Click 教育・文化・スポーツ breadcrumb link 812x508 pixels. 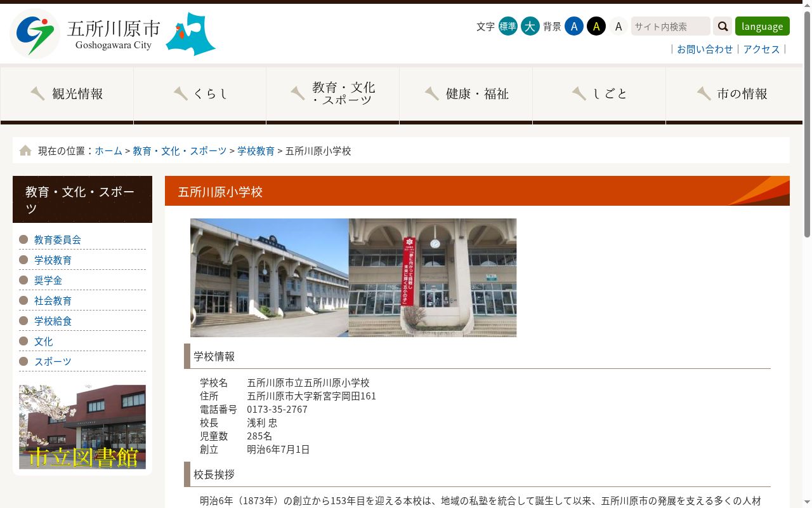(x=180, y=150)
